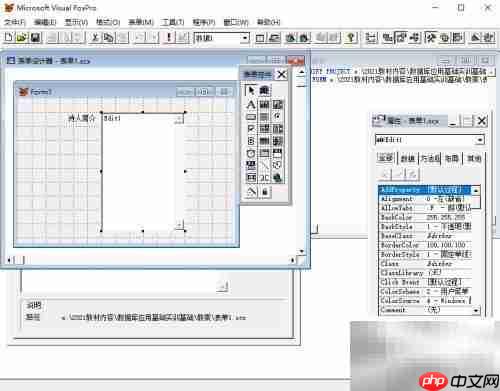This screenshot has height=391, width=500.
Task: Select the Label 'A' control tool
Action: point(251,105)
